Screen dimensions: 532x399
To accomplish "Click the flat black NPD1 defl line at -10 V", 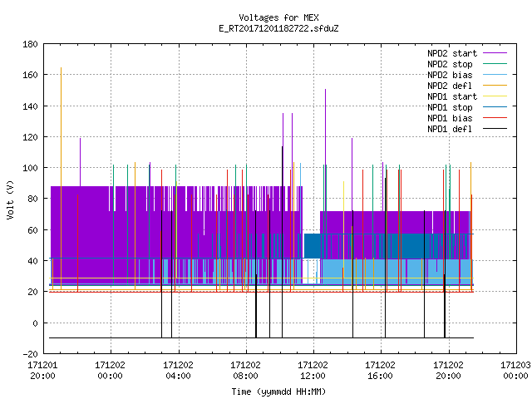I will coord(261,337).
